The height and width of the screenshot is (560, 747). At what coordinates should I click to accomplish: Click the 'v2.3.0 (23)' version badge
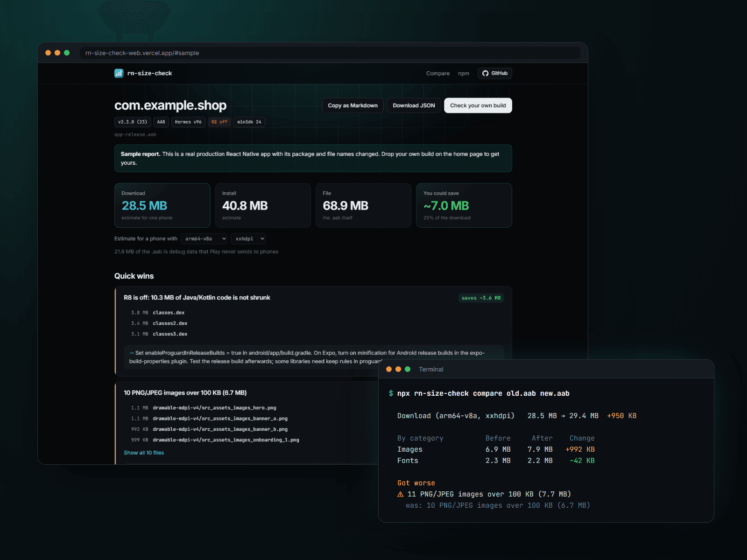pyautogui.click(x=133, y=122)
